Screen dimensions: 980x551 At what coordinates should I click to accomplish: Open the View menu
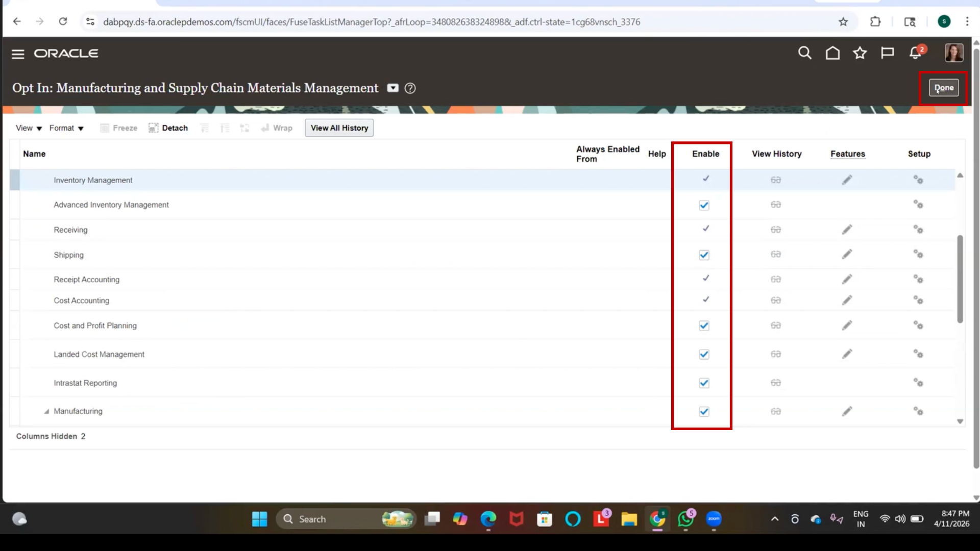coord(29,128)
